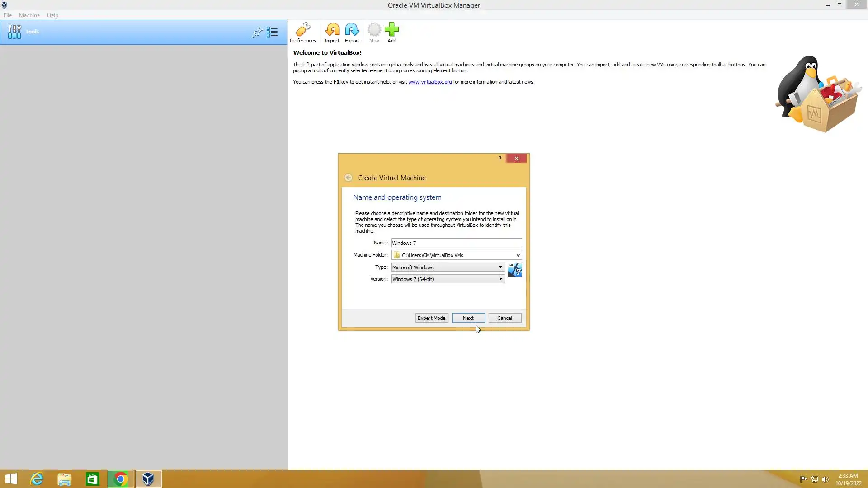Click the Import appliance icon
Screen dimensions: 868x488
tap(332, 33)
